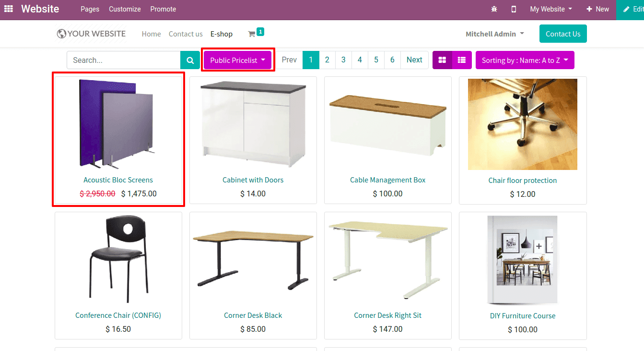Expand the My Website dropdown
644x351 pixels.
click(551, 9)
